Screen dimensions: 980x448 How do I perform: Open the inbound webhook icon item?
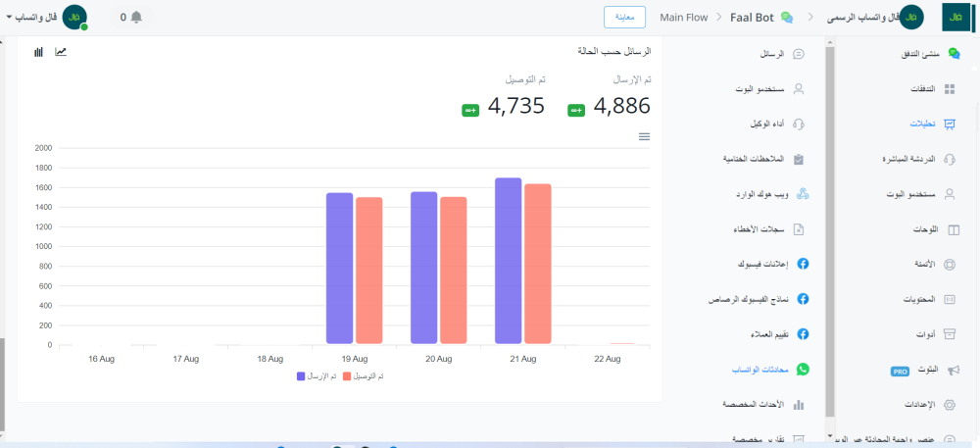pyautogui.click(x=802, y=194)
